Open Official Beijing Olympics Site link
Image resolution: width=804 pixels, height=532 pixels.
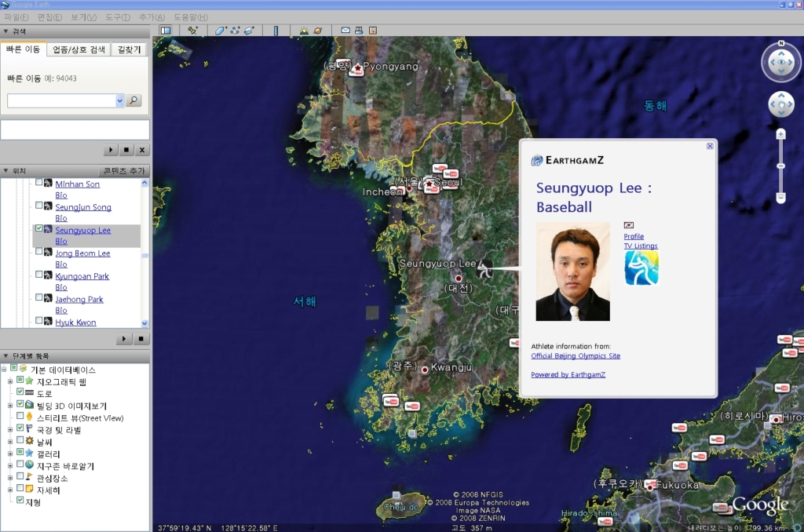(x=576, y=355)
